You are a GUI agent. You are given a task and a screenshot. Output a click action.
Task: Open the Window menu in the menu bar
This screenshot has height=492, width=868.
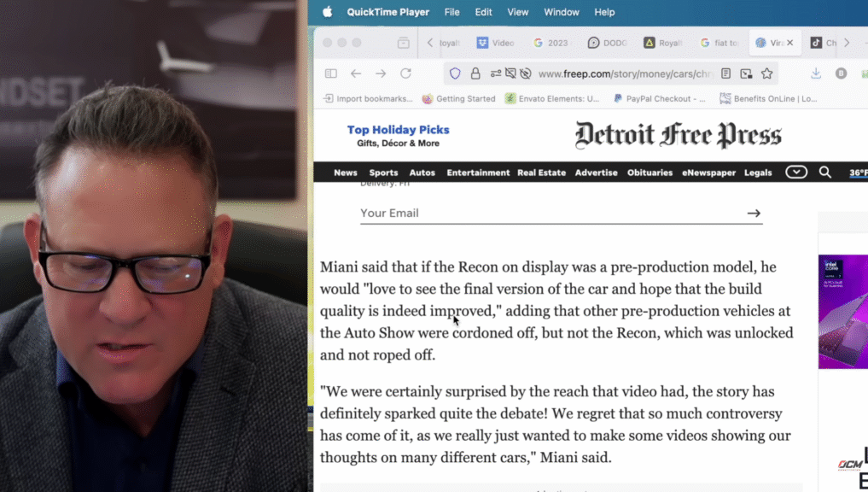[561, 12]
